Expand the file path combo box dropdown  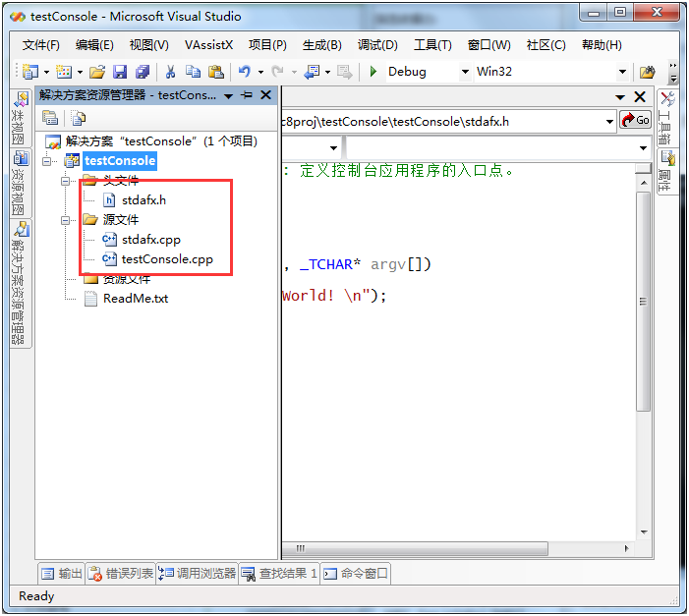coord(609,122)
